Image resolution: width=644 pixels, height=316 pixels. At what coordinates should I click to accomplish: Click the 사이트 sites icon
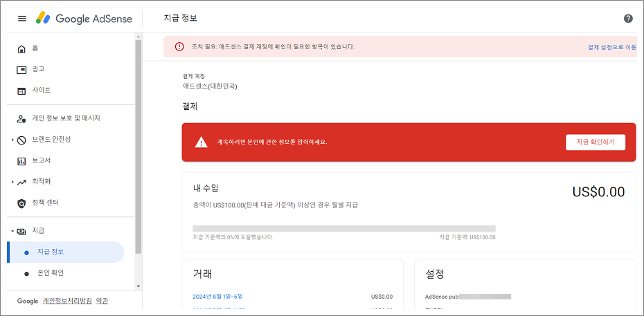(x=21, y=91)
